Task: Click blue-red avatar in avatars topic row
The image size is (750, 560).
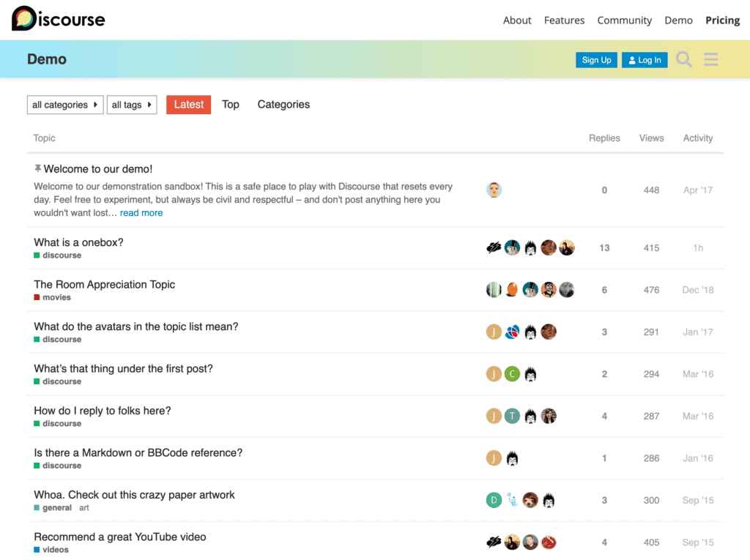Action: tap(512, 332)
